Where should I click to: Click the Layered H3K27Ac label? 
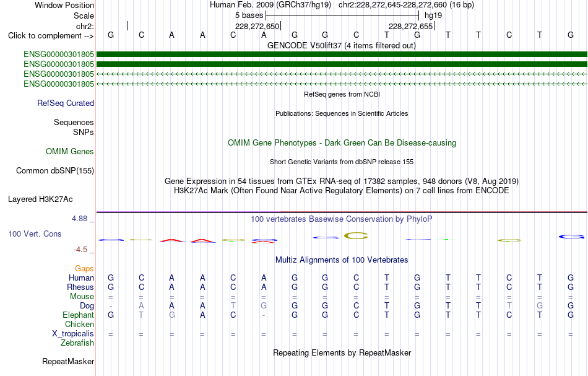40,199
